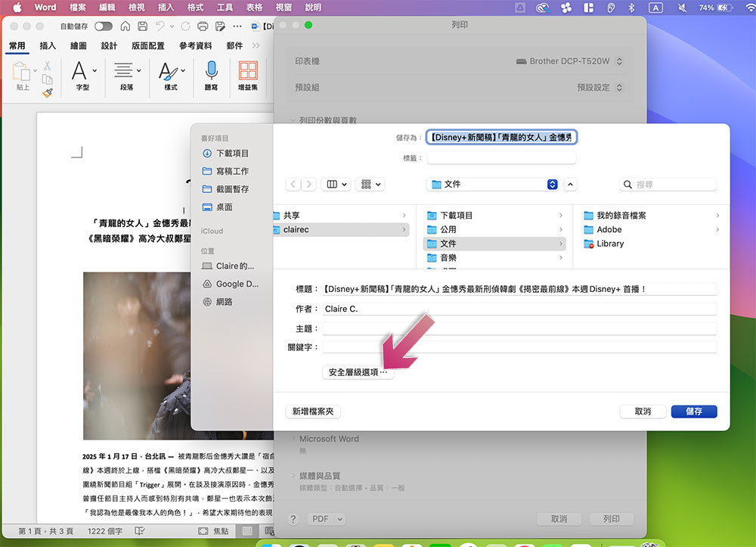The height and width of the screenshot is (547, 756).
Task: Select the clairec folder row
Action: tap(341, 229)
